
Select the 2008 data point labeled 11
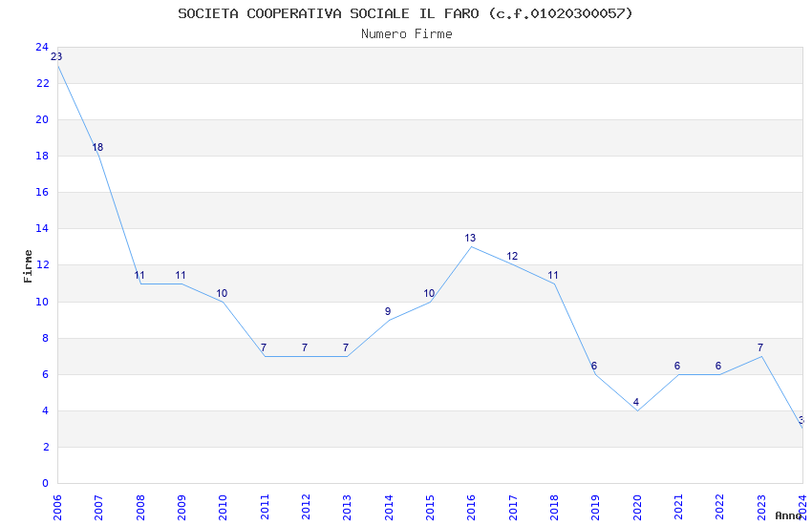pyautogui.click(x=139, y=275)
